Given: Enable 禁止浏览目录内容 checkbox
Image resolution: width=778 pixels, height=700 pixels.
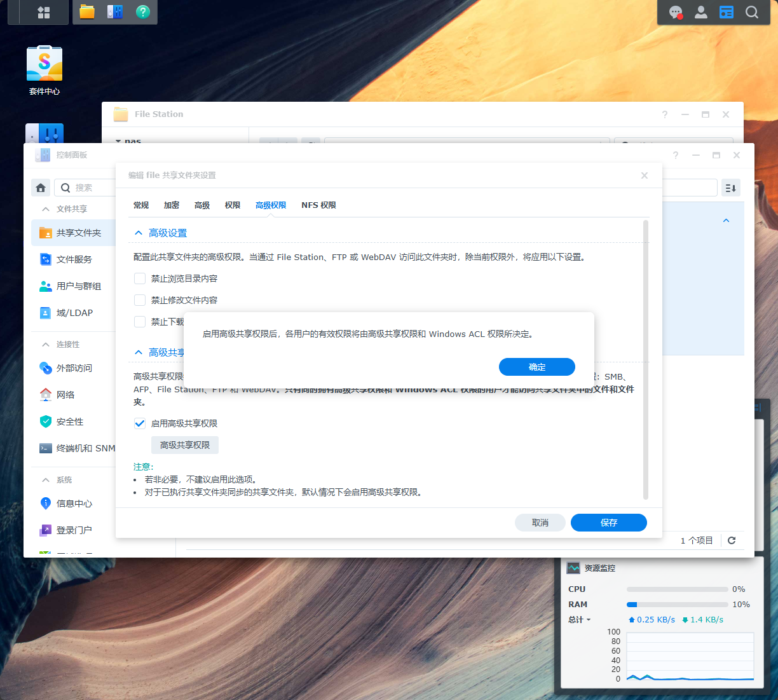Looking at the screenshot, I should (140, 278).
